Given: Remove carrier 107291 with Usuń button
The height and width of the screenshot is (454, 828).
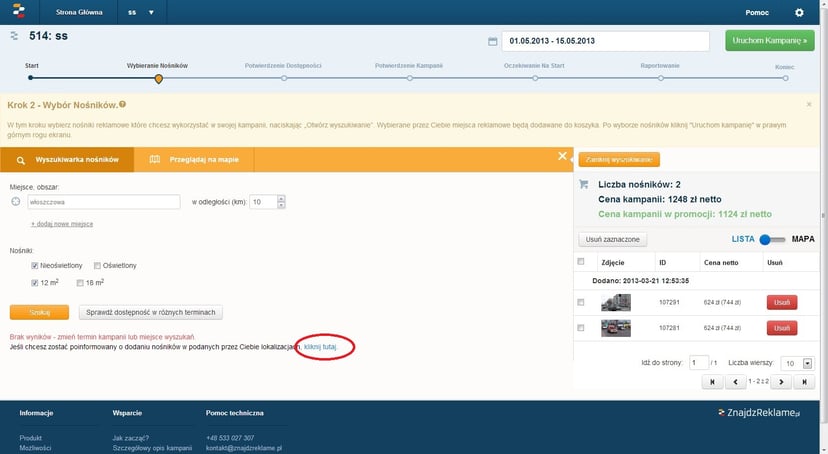Looking at the screenshot, I should 782,302.
